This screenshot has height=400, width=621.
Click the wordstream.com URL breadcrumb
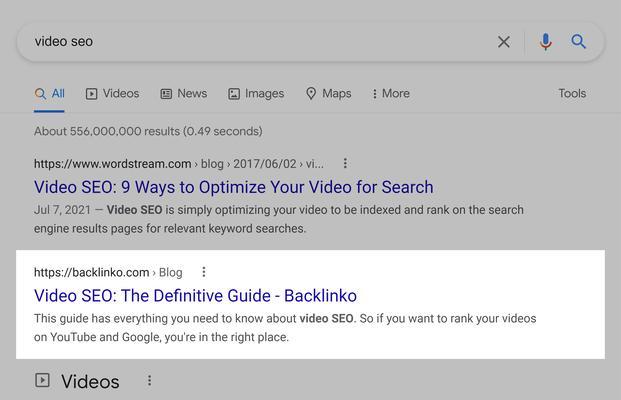click(179, 164)
